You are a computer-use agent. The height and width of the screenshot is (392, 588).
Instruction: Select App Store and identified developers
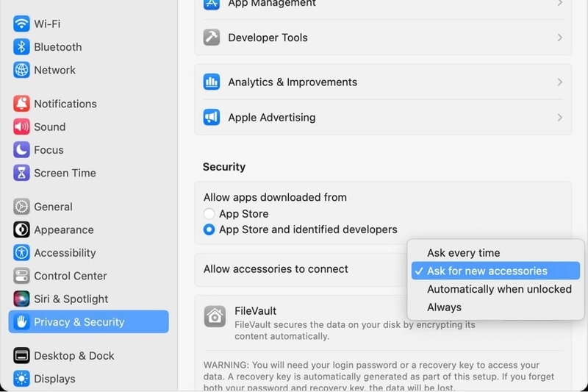tap(209, 229)
